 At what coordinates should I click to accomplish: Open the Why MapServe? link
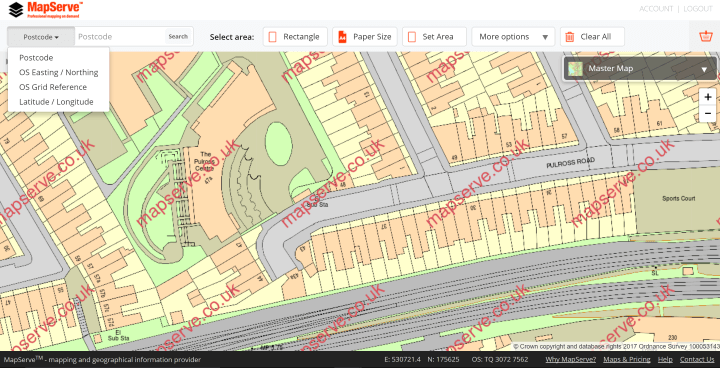click(571, 360)
